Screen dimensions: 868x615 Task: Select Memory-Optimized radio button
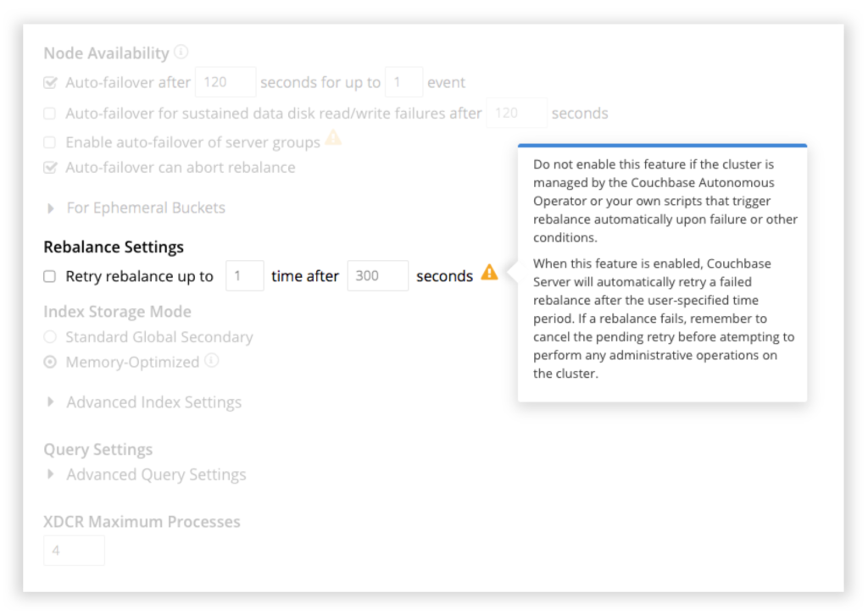point(51,362)
